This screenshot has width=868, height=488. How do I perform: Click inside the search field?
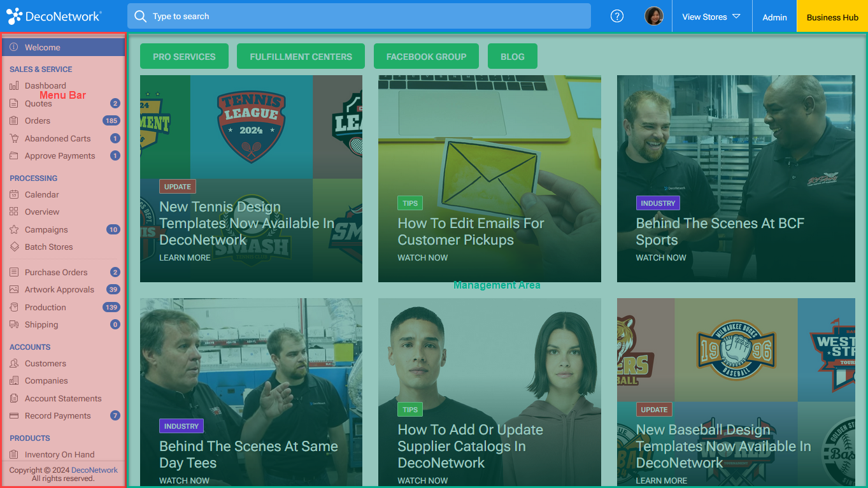pos(357,16)
